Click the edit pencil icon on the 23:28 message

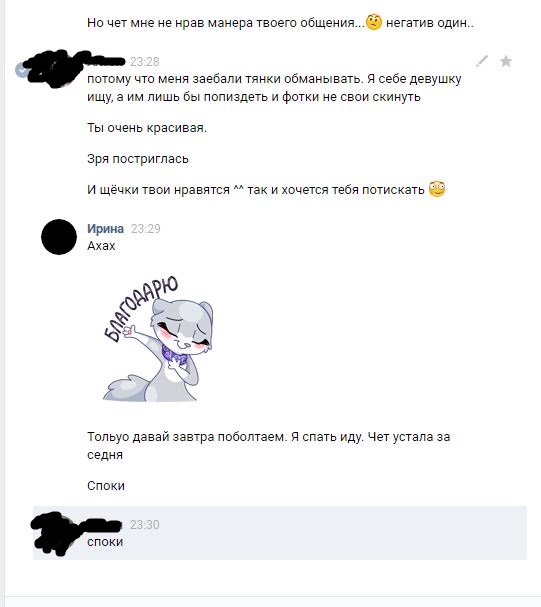482,61
